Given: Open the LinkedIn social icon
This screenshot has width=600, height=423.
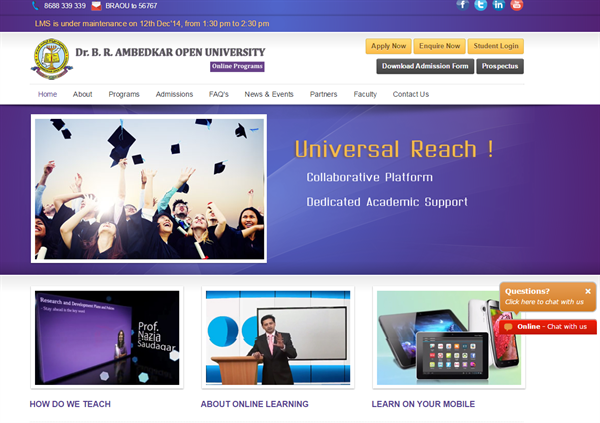Looking at the screenshot, I should pos(499,5).
